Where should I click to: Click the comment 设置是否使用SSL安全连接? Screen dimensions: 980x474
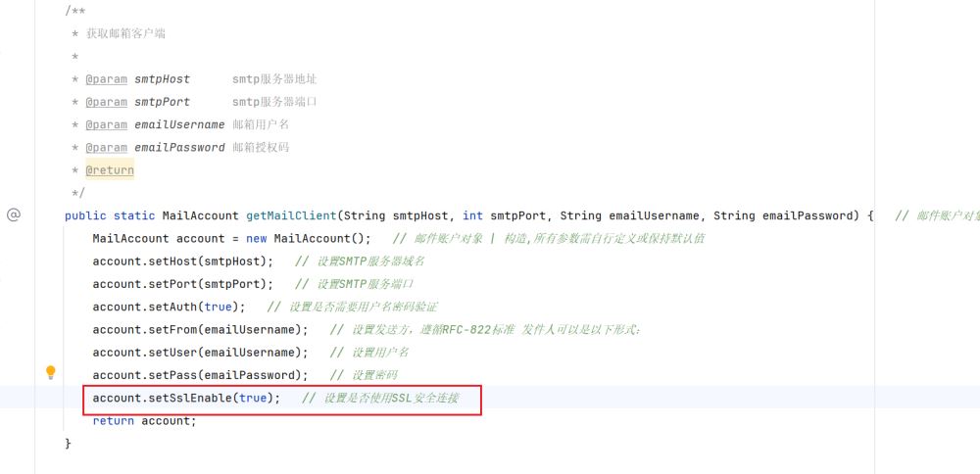click(380, 398)
